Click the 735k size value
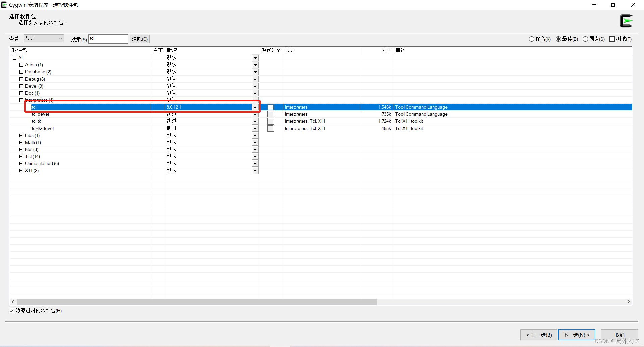This screenshot has height=347, width=644. point(386,114)
